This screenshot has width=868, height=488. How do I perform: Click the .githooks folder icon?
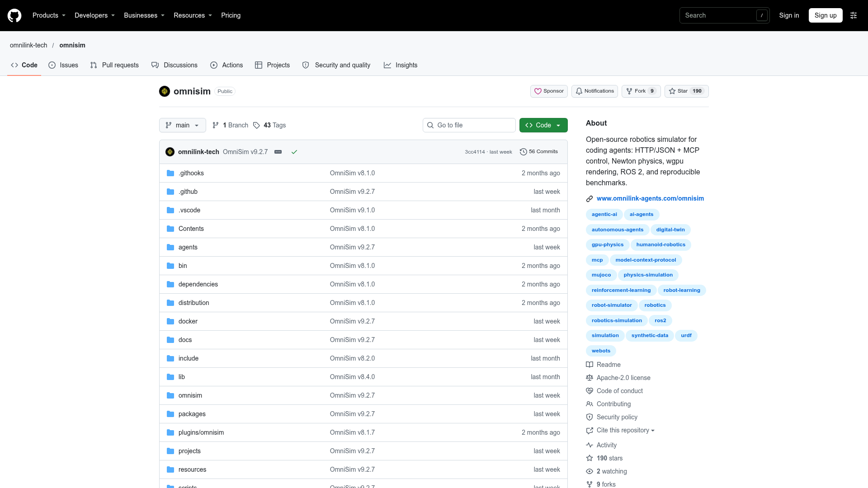point(170,173)
